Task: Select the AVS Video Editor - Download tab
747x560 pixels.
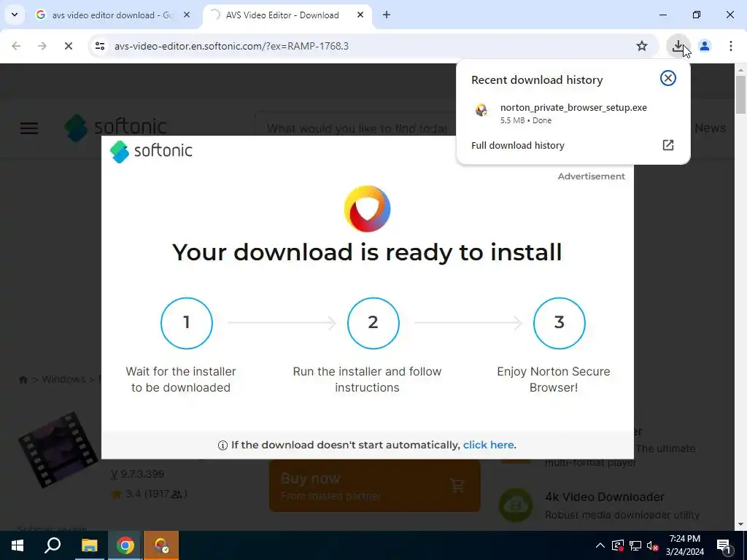Action: tap(282, 15)
